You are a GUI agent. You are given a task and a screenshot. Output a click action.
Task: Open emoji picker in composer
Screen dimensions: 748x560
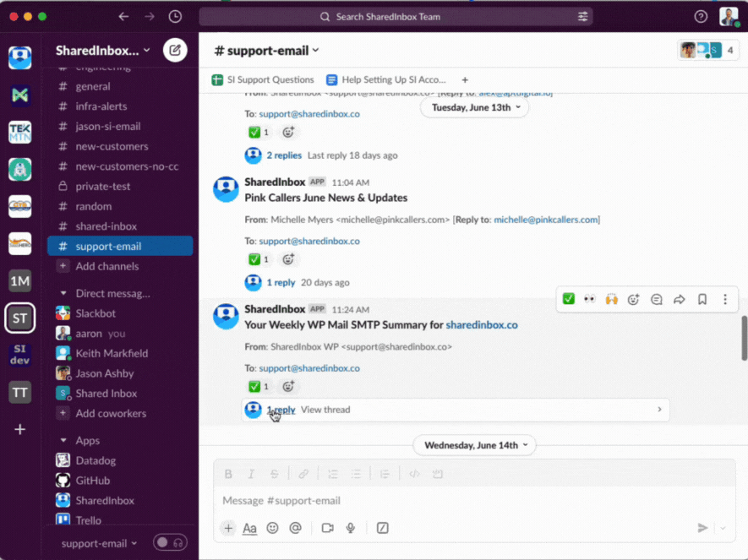tap(272, 528)
